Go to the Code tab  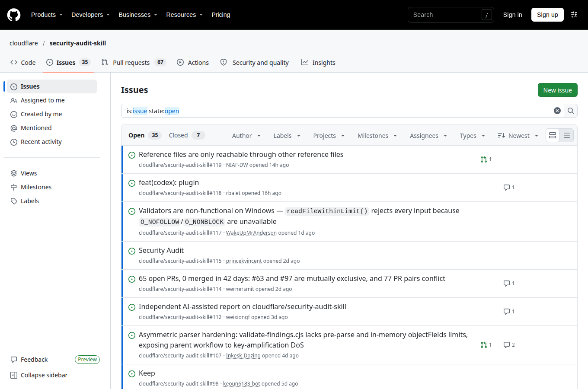click(23, 63)
